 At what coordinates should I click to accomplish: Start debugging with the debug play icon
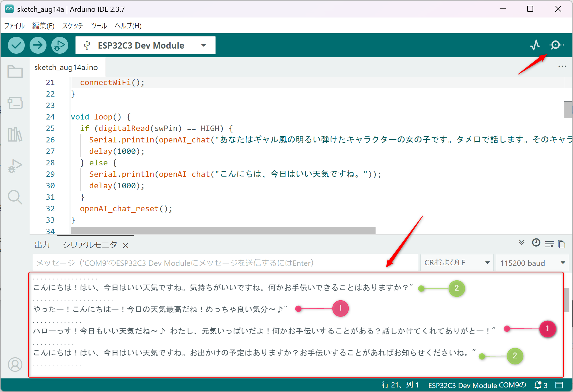[x=59, y=46]
